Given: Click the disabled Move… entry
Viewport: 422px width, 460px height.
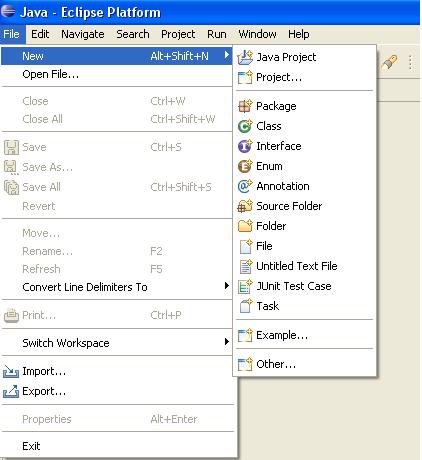Looking at the screenshot, I should pos(117,233).
